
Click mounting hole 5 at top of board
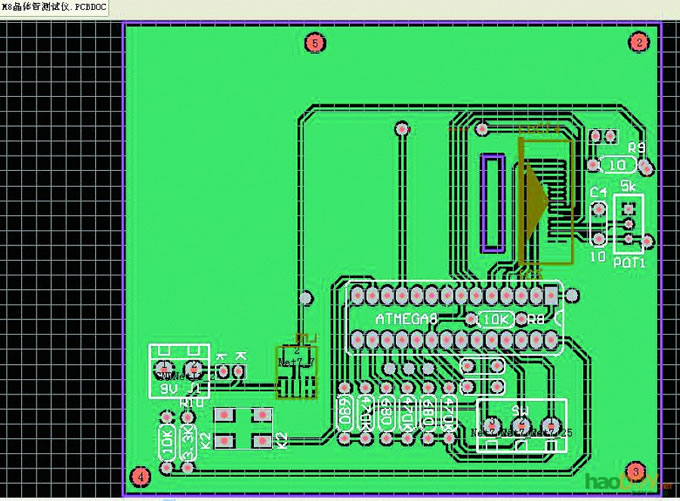point(316,42)
